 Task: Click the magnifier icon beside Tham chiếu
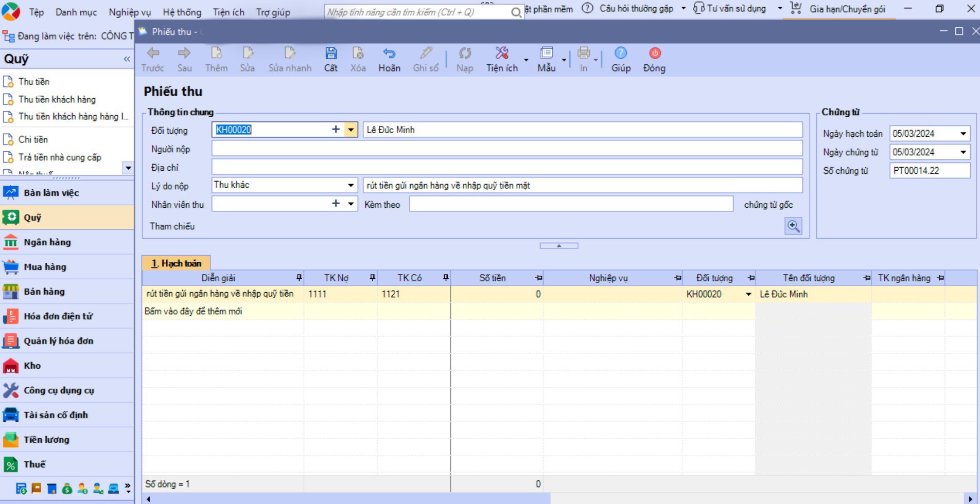[x=793, y=226]
